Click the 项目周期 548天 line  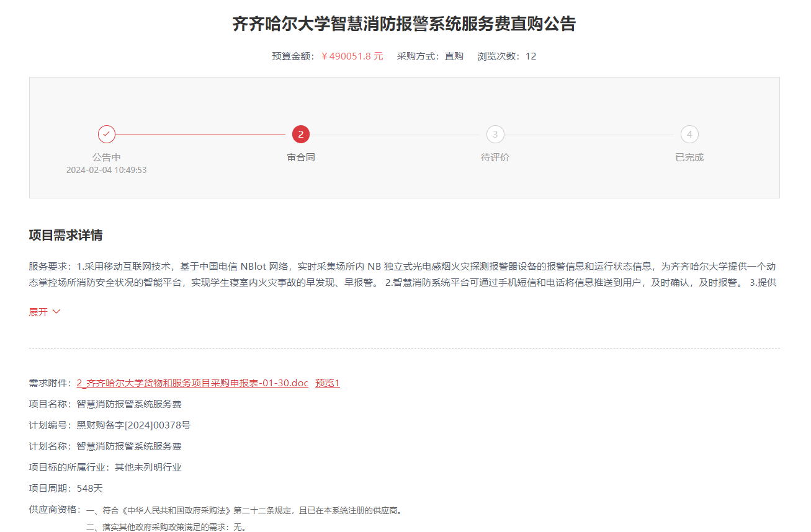[x=66, y=489]
